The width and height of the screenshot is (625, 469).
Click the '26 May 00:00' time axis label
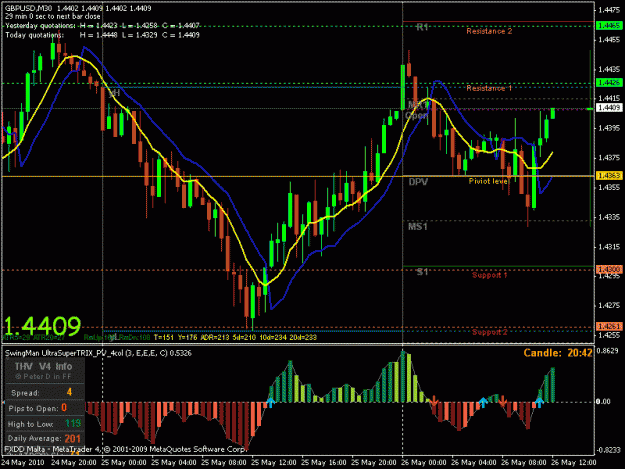(424, 463)
